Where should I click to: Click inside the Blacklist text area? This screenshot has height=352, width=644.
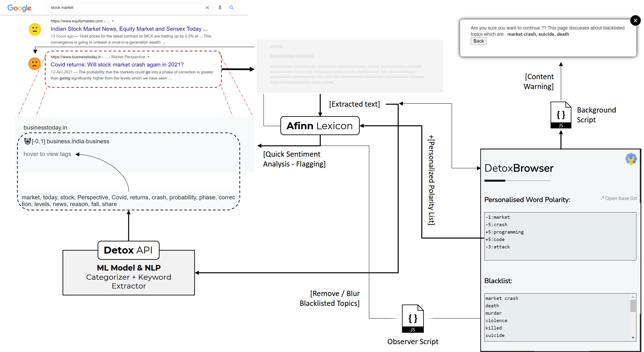click(557, 317)
